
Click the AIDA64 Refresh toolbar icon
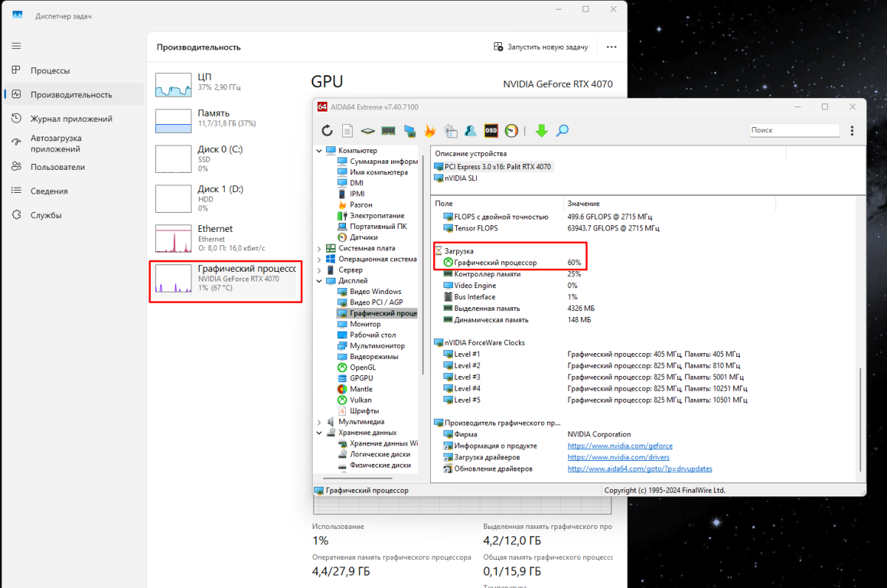(327, 131)
